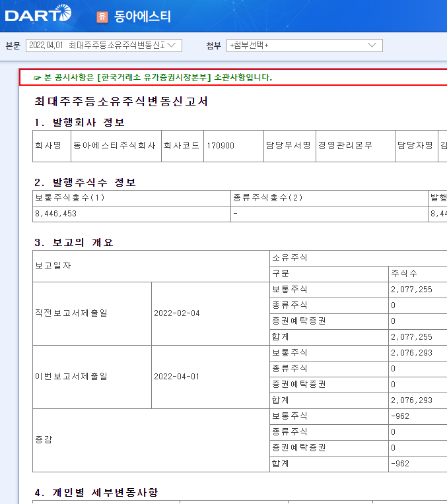Click the 2,076,293 value beside 합계
Screen dimensions: 447x504
coord(411,400)
